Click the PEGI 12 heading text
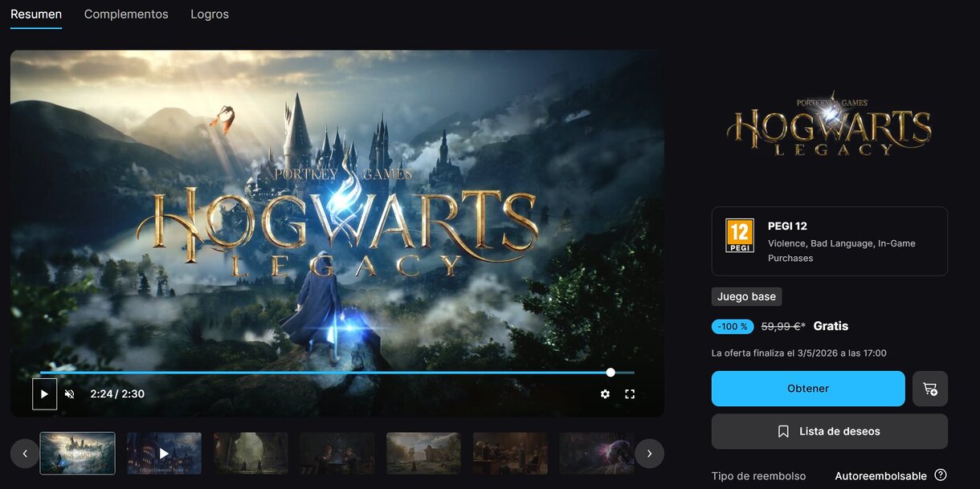Viewport: 980px width, 489px height. [x=787, y=226]
